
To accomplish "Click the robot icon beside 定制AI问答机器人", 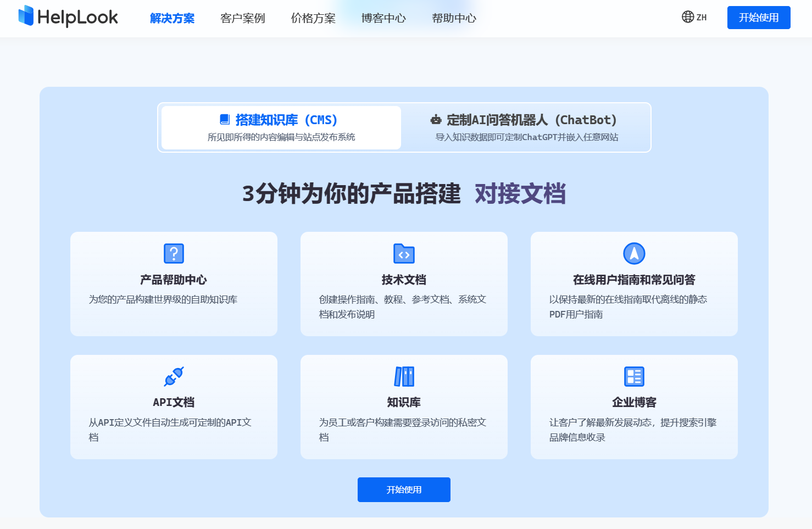I will click(436, 119).
